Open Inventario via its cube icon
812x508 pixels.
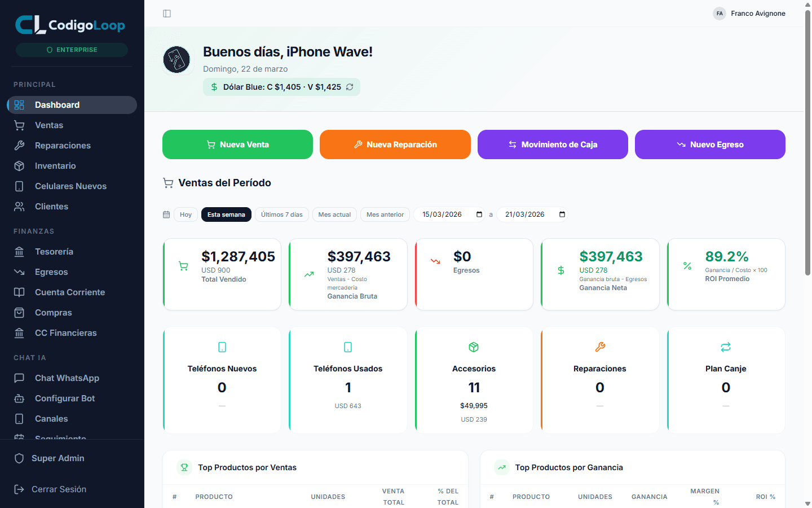[19, 165]
